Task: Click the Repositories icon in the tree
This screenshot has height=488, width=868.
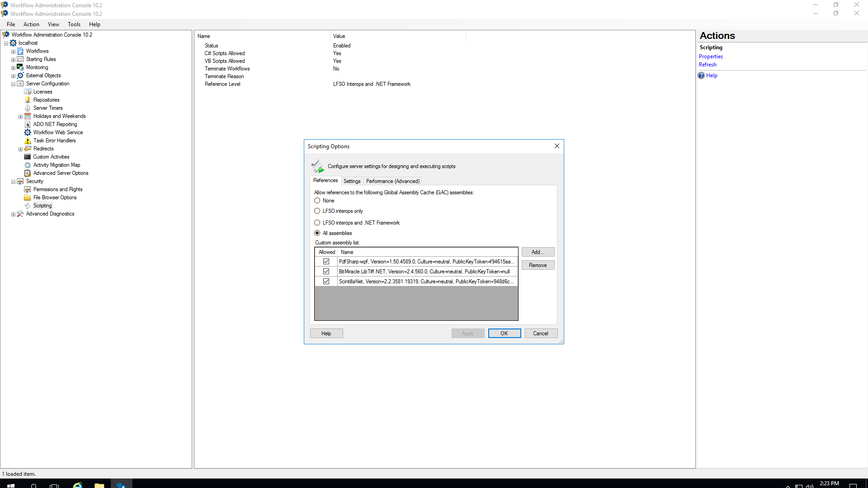Action: [x=28, y=100]
